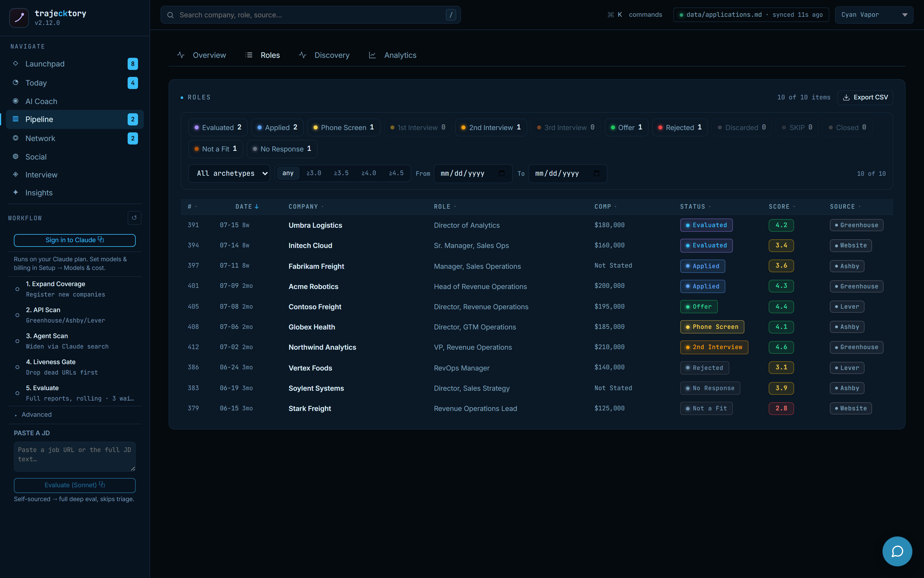Toggle the Applied status filter chip

click(277, 127)
